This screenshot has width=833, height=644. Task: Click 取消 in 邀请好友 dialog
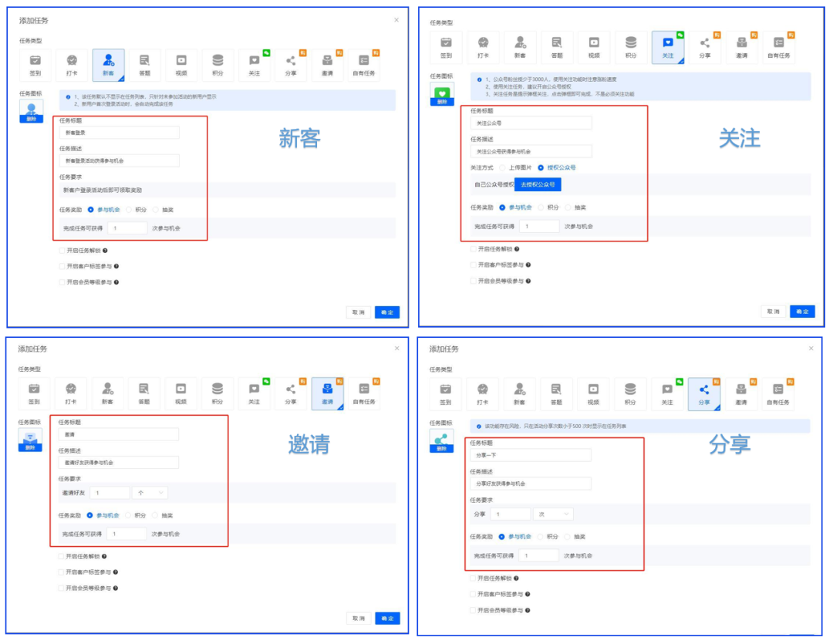coord(359,619)
